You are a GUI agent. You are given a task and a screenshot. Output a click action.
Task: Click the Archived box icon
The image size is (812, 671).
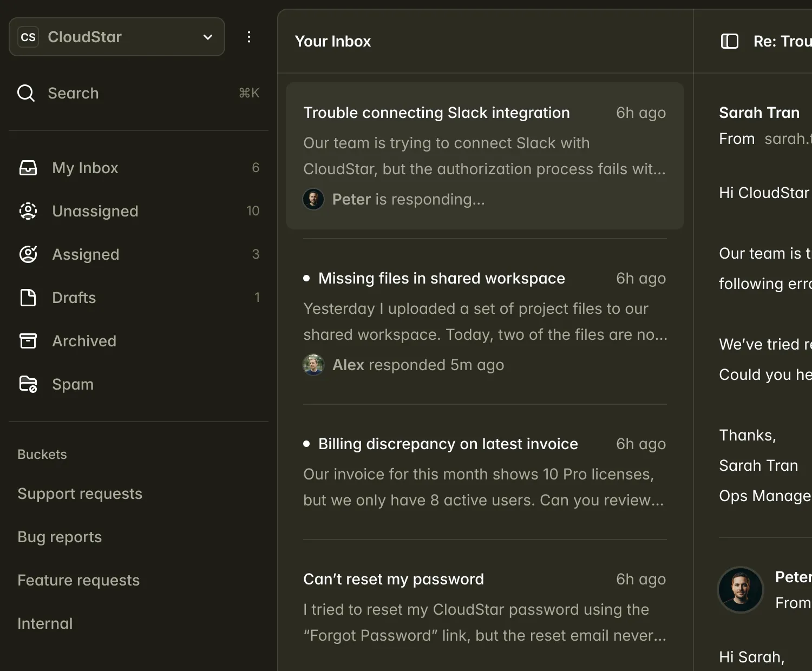click(x=28, y=341)
